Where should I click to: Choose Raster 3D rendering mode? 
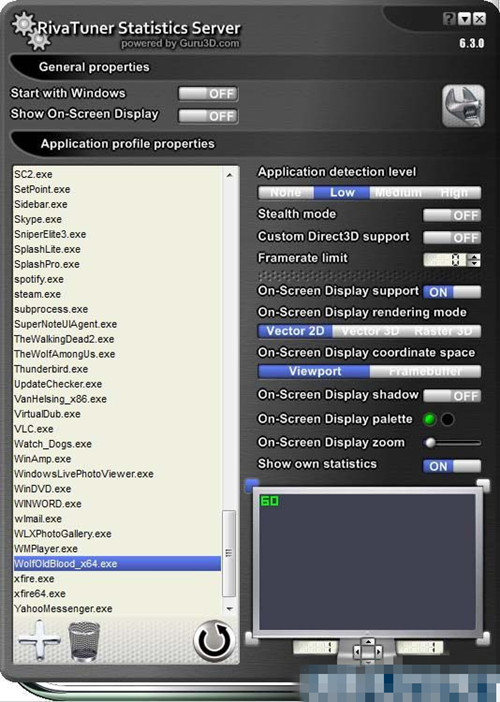(444, 331)
